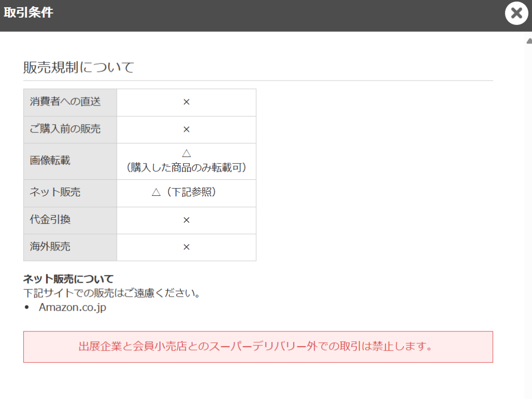Select the ご購入前の販売 row label
The height and width of the screenshot is (399, 532).
point(65,129)
